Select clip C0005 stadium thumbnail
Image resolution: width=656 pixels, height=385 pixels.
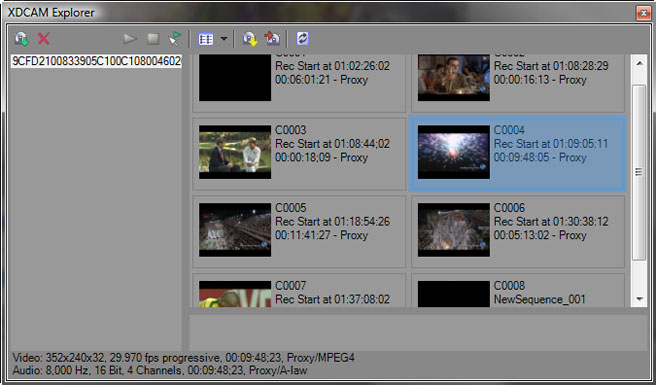[235, 230]
